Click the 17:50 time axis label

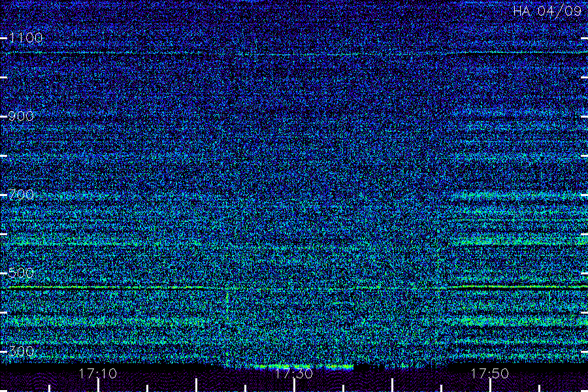click(489, 373)
